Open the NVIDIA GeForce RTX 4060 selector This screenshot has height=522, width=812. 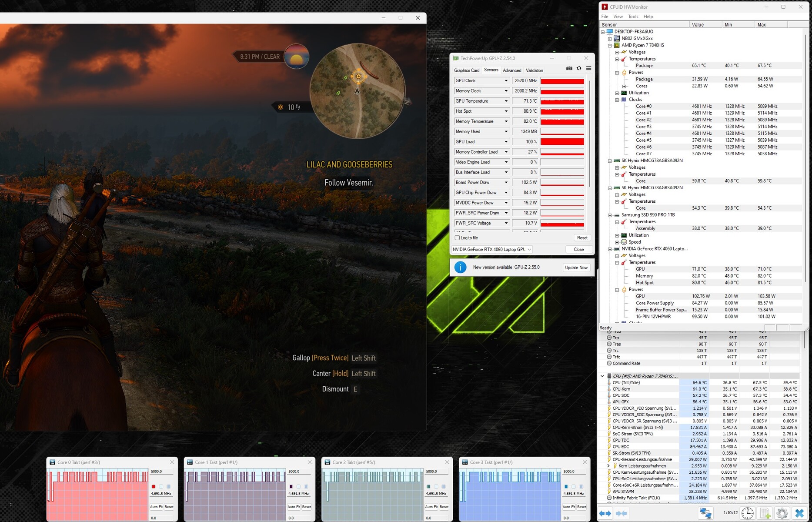coord(491,250)
